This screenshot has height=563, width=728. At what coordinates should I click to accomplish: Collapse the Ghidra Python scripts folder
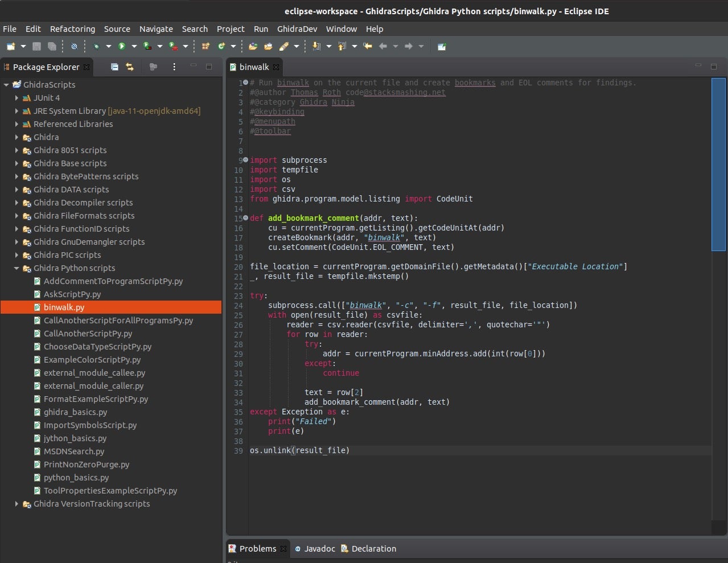(x=17, y=268)
